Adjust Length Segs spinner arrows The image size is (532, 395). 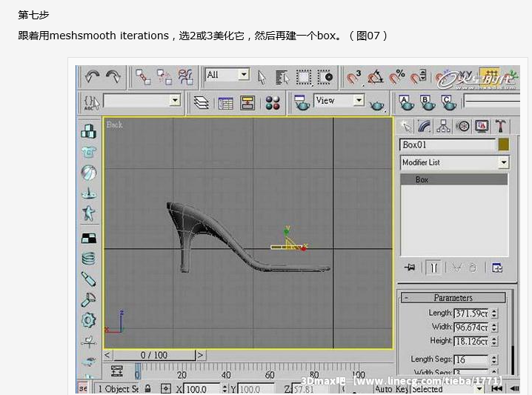(x=494, y=359)
